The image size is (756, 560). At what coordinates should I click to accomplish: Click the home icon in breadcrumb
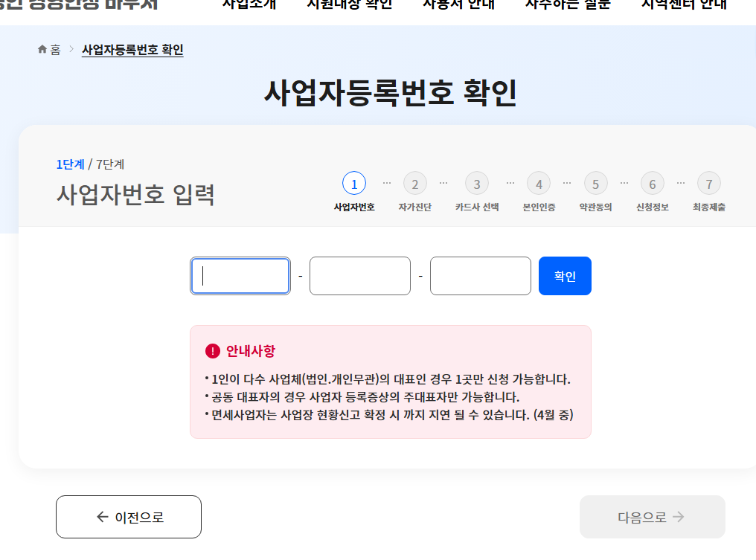[42, 50]
